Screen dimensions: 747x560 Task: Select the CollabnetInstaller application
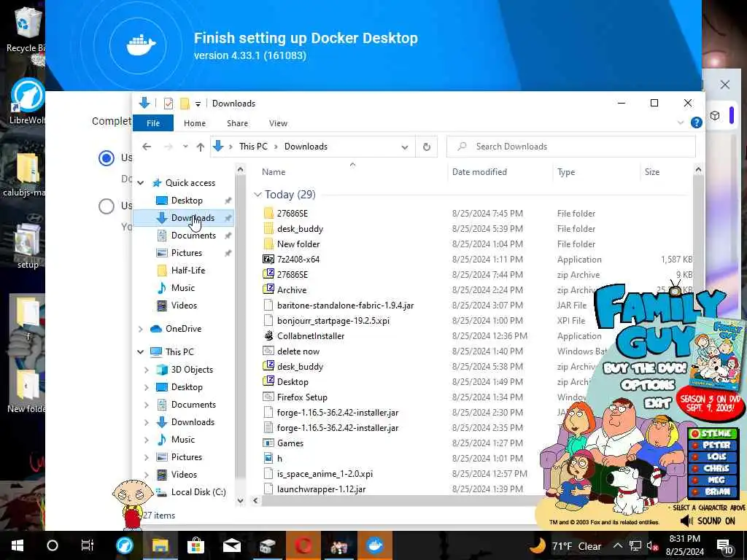tap(311, 335)
